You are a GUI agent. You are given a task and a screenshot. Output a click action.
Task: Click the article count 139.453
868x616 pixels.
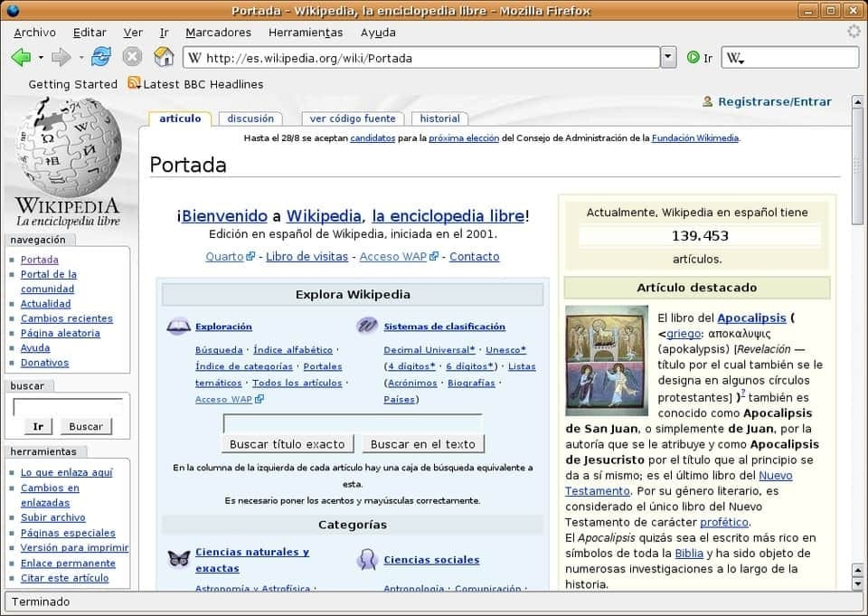point(700,235)
